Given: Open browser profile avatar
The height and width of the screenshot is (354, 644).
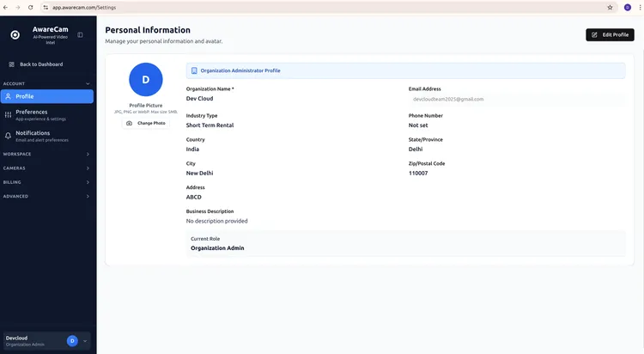Looking at the screenshot, I should click(x=628, y=8).
